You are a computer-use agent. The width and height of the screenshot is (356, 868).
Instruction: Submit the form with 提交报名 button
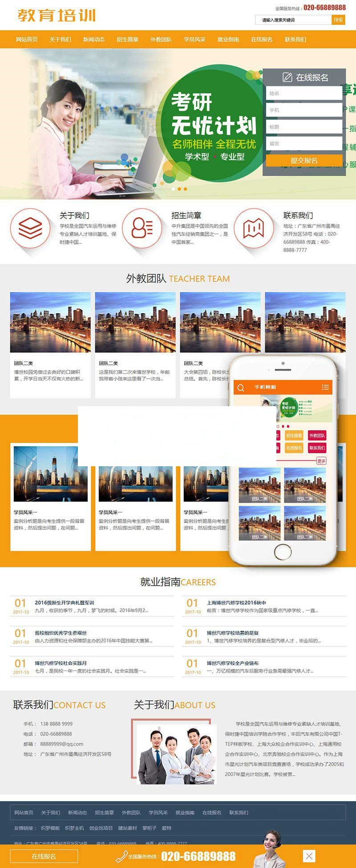(x=304, y=161)
